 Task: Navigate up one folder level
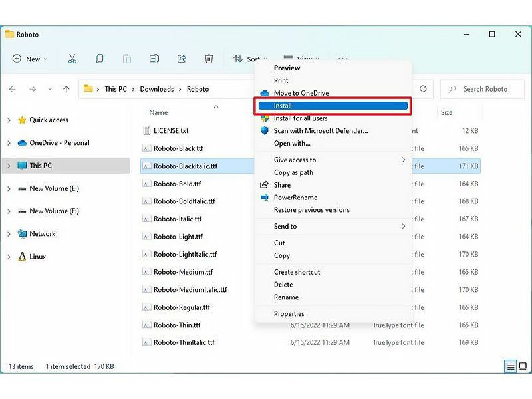point(66,89)
